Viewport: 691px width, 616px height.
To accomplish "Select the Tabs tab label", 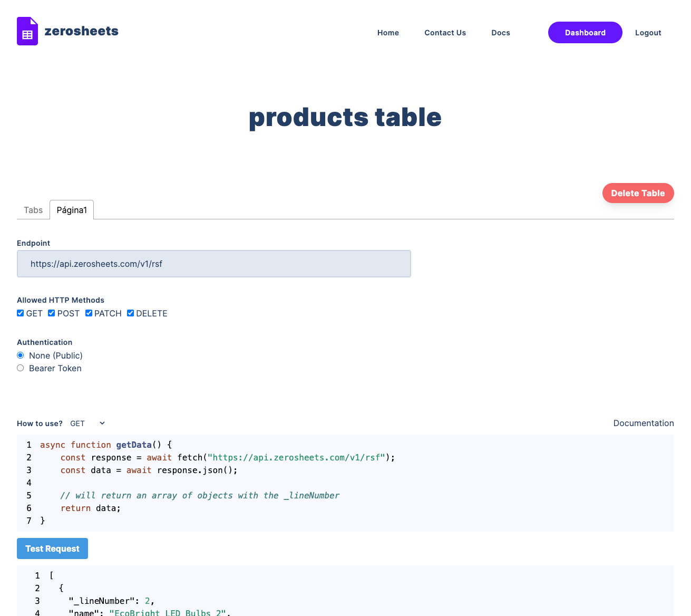I will coord(33,210).
